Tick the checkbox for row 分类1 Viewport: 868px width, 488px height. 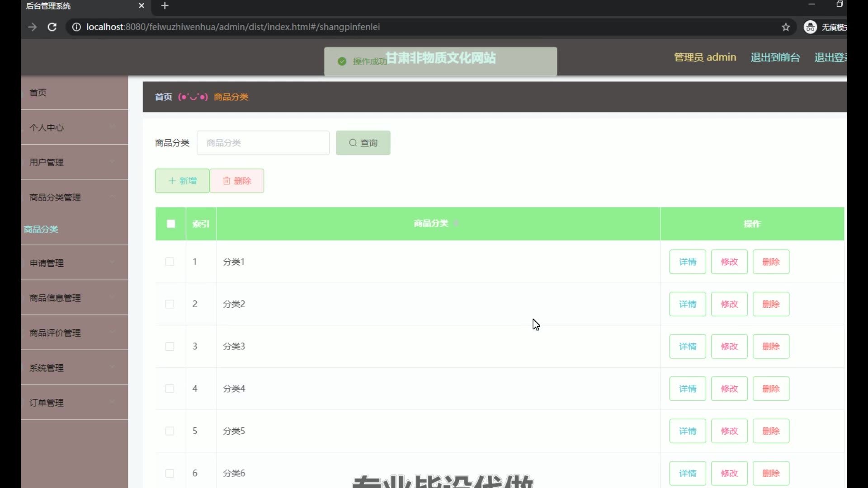[x=170, y=262]
